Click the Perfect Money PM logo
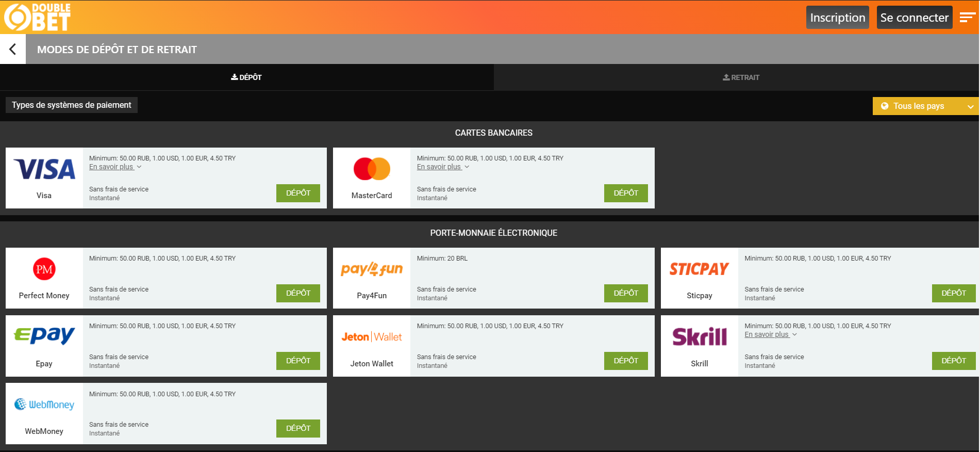Screen dimensions: 980x452 [44, 269]
